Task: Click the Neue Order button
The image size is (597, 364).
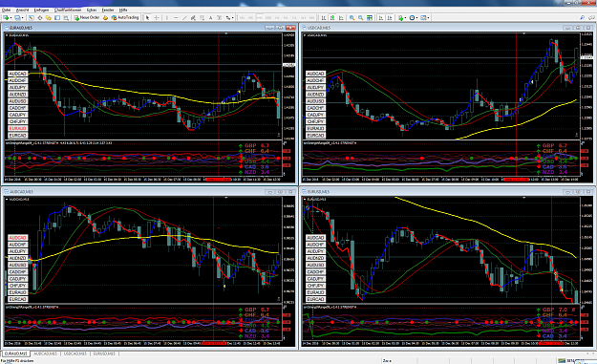Action: 87,17
